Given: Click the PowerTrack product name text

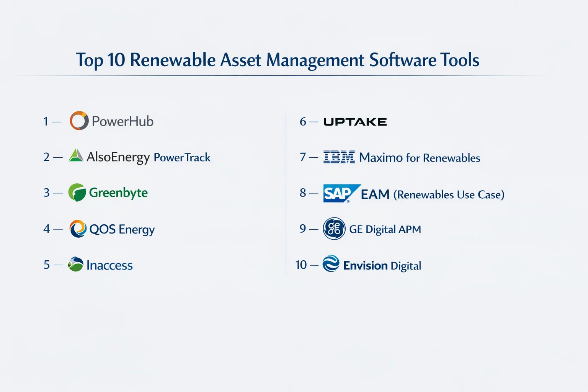Looking at the screenshot, I should (x=182, y=157).
